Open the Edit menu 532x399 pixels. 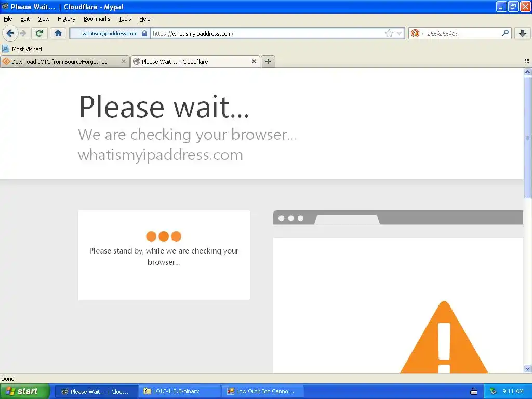click(x=25, y=19)
